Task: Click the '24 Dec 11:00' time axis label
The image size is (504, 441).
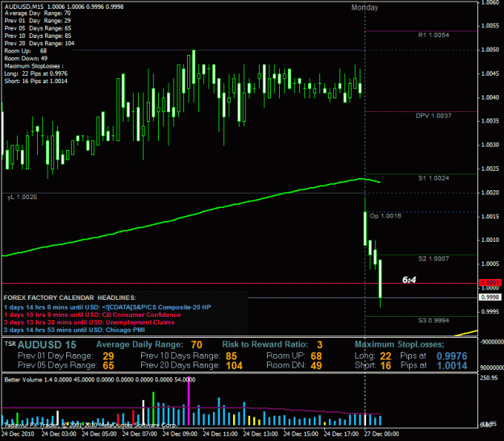Action: point(220,434)
